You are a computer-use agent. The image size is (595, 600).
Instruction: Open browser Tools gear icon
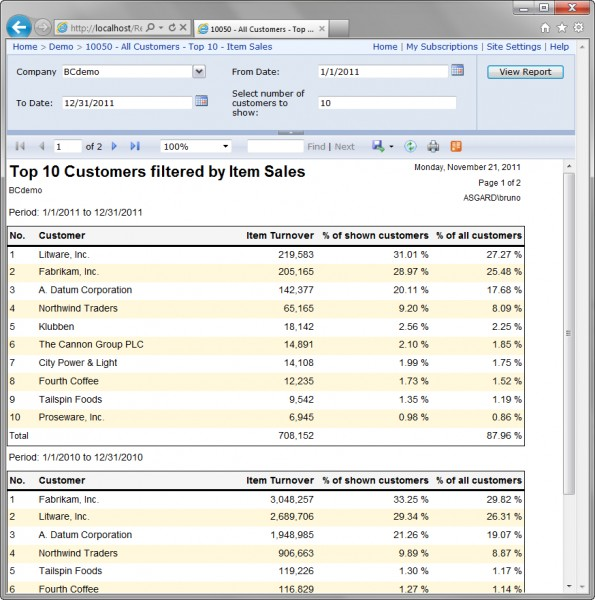pyautogui.click(x=579, y=28)
